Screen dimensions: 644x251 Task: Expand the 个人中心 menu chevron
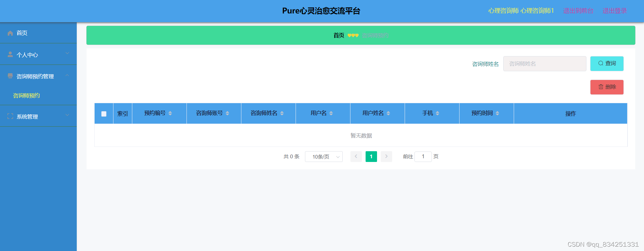(x=67, y=53)
